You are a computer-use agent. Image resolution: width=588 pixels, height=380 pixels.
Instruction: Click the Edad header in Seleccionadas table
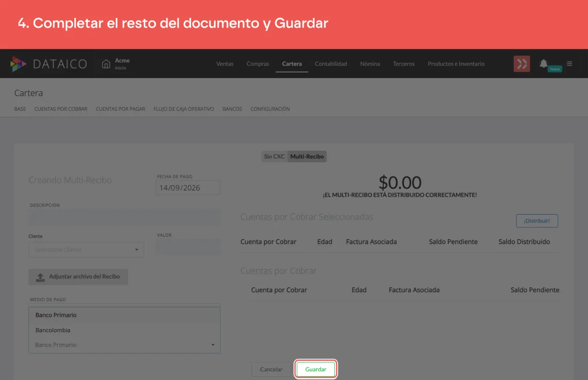tap(325, 242)
